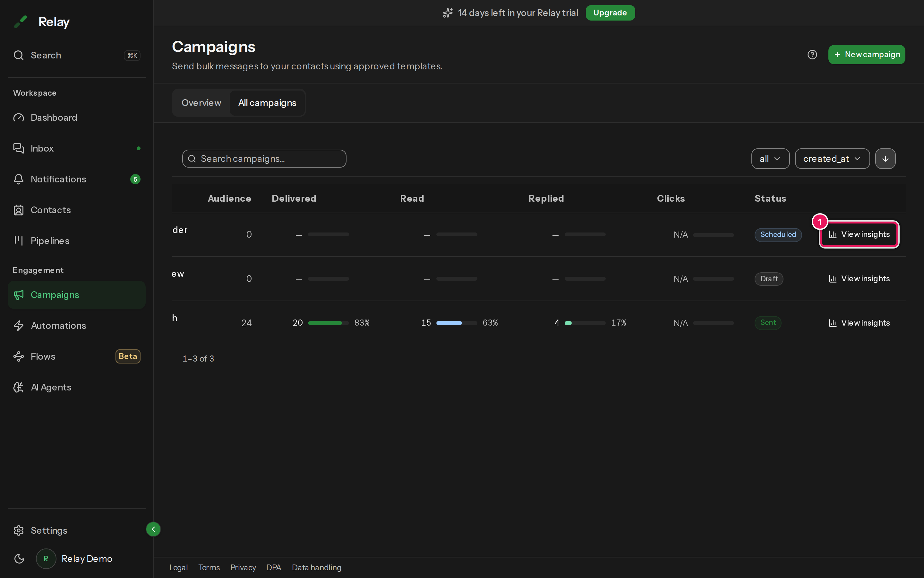Click '1–3 of 3' pagination text

click(198, 359)
